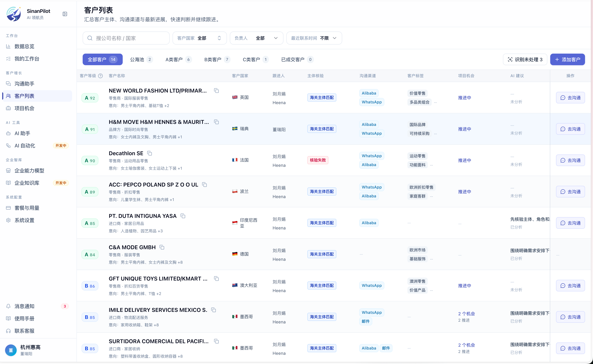Open 推进中 opportunity for H&M MOVE
This screenshot has width=593, height=364.
click(x=464, y=129)
